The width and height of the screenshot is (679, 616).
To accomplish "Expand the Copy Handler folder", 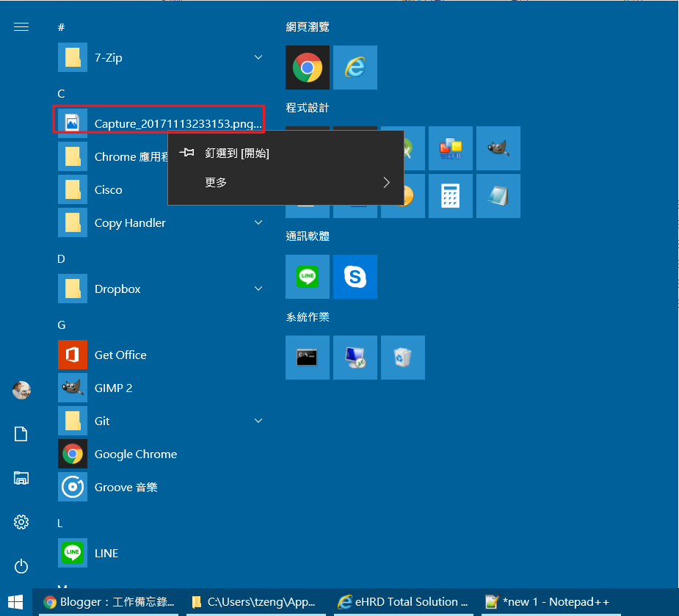I will point(258,222).
